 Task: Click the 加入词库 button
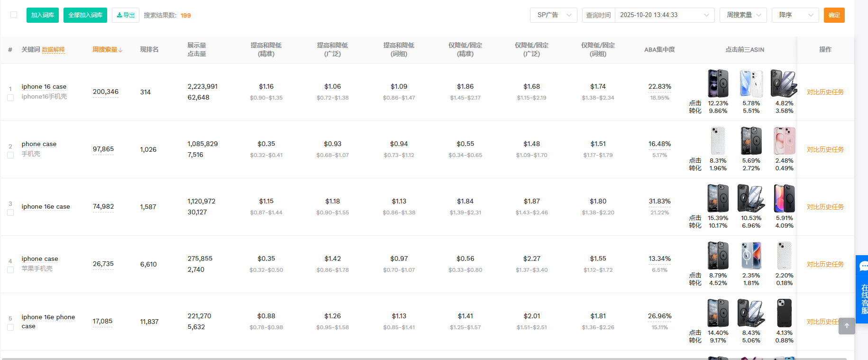pos(43,15)
